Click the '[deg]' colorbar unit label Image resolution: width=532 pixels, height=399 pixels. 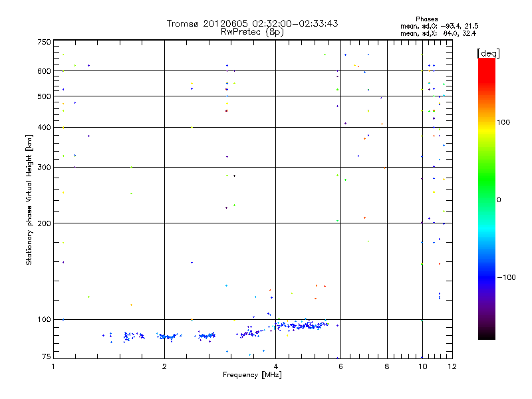click(488, 53)
